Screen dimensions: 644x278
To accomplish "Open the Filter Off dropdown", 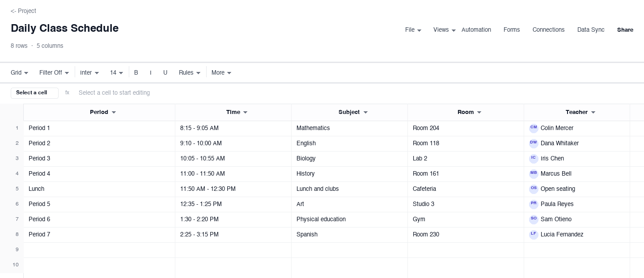I will (x=54, y=72).
